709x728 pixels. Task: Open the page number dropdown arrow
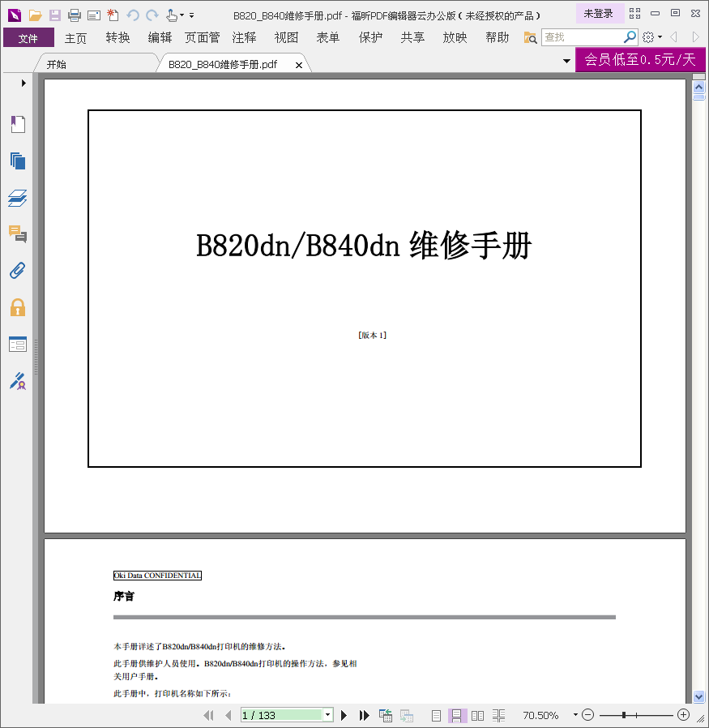328,715
